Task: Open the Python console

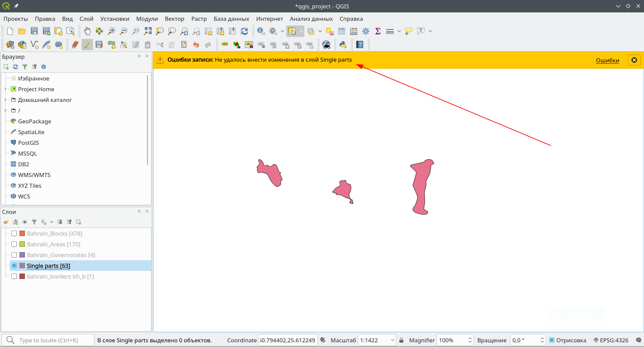Action: point(343,45)
